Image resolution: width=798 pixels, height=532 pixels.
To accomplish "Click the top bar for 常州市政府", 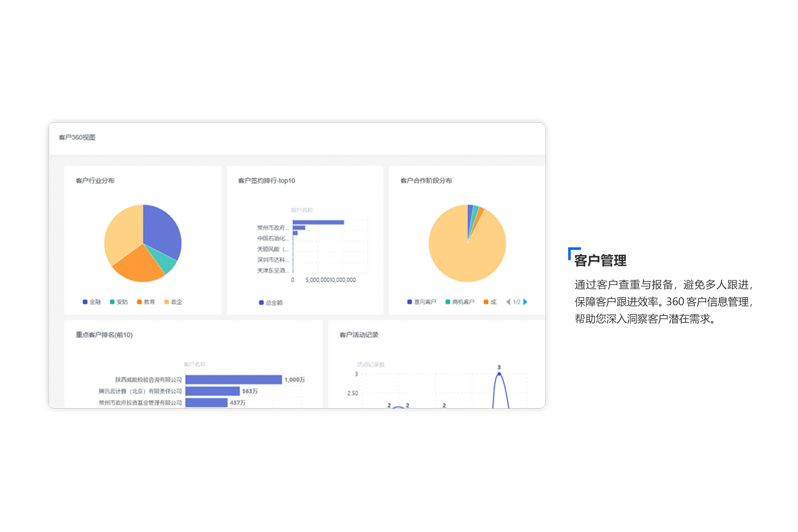I will coord(318,222).
